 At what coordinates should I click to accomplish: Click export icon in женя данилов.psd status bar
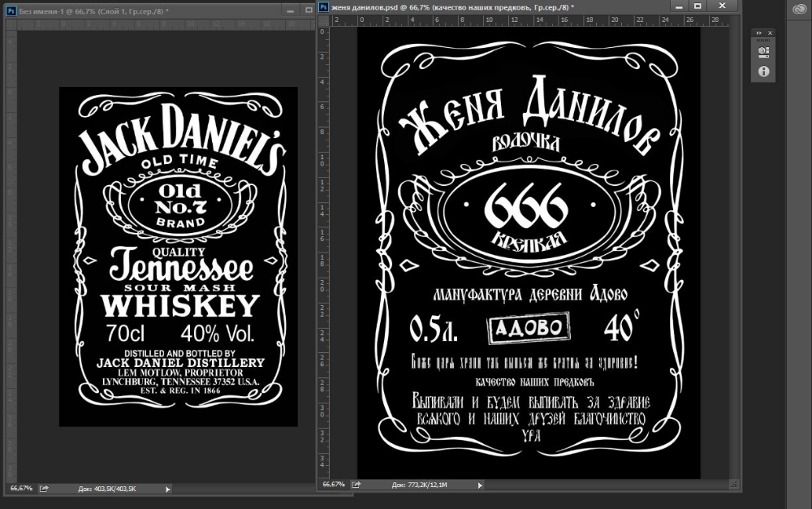(x=356, y=485)
